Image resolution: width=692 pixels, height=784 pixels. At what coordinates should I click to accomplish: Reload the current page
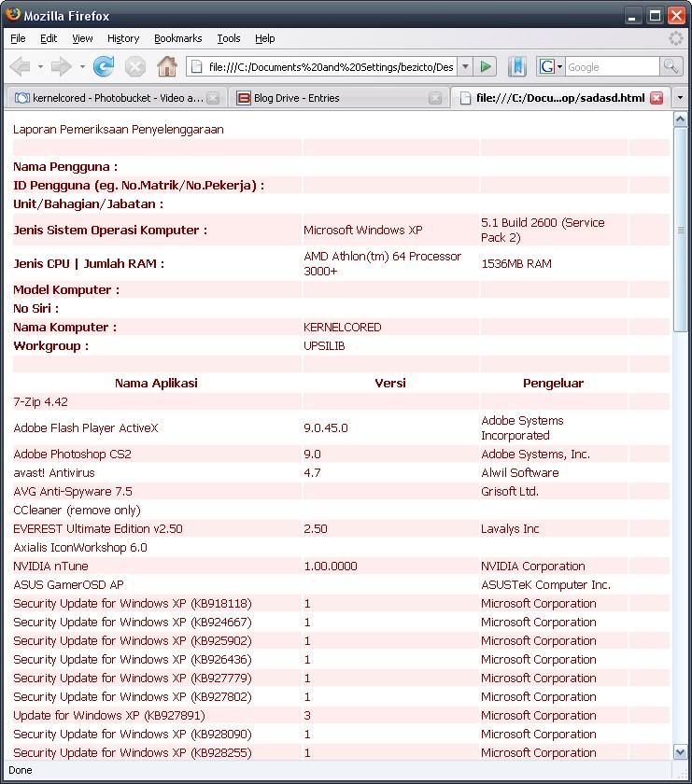(104, 66)
